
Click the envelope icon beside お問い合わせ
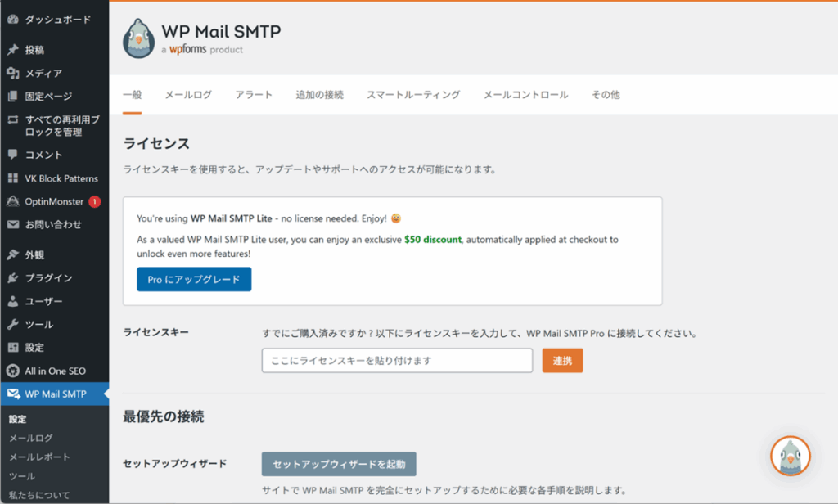[x=13, y=224]
